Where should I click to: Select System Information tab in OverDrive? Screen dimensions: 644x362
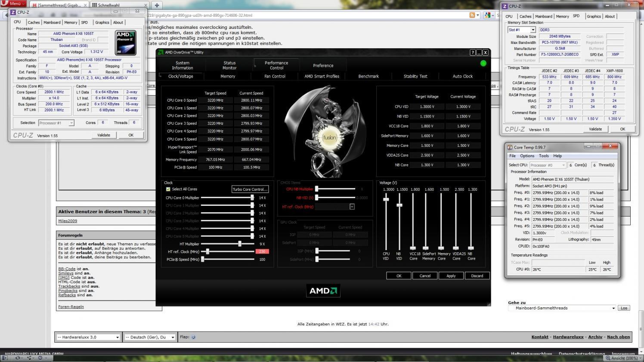click(183, 65)
